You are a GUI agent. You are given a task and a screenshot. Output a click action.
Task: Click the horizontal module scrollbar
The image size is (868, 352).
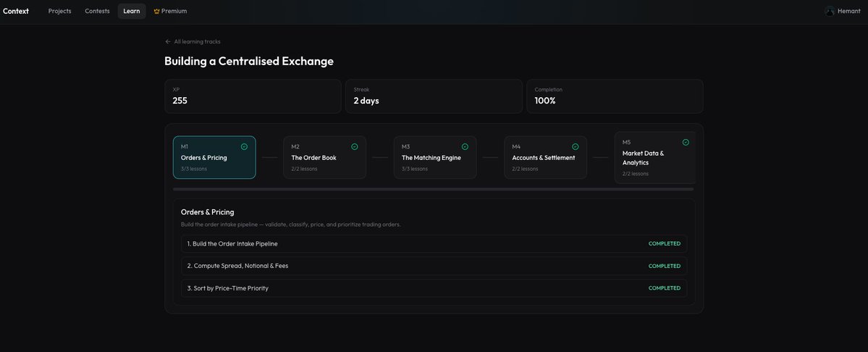click(433, 189)
